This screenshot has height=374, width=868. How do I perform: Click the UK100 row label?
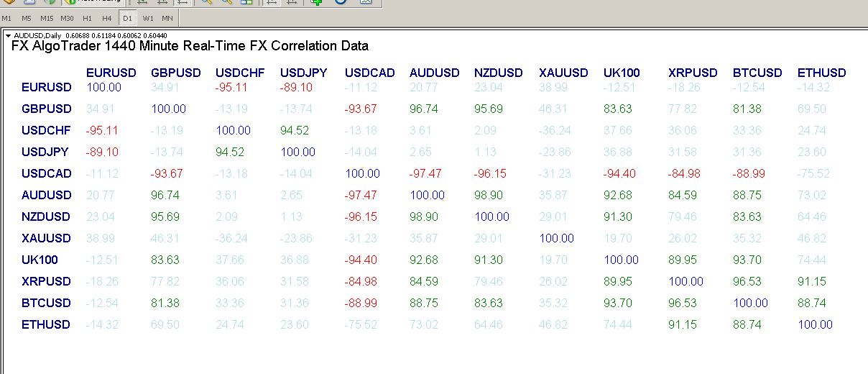tap(40, 260)
